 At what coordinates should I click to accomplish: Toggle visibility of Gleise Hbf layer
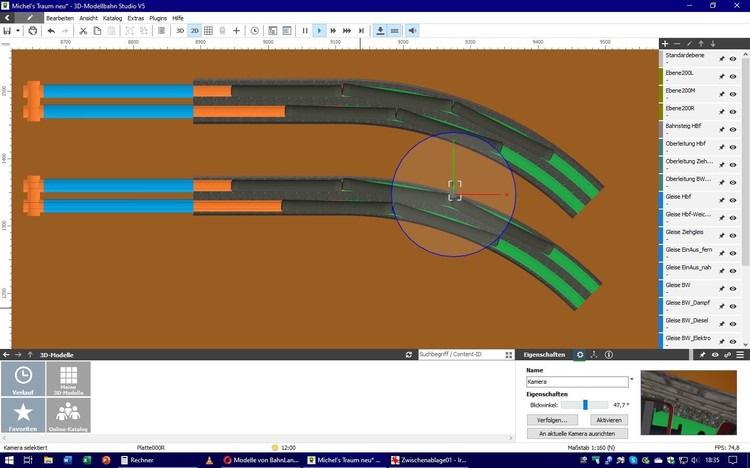pos(733,201)
